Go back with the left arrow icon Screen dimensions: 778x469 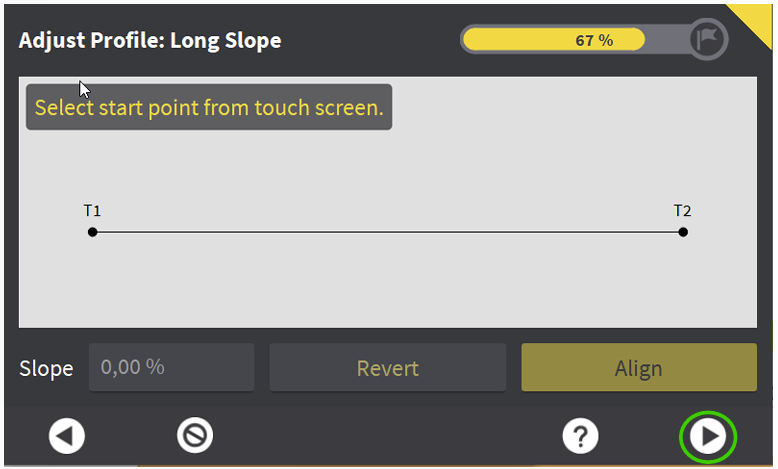coord(67,436)
